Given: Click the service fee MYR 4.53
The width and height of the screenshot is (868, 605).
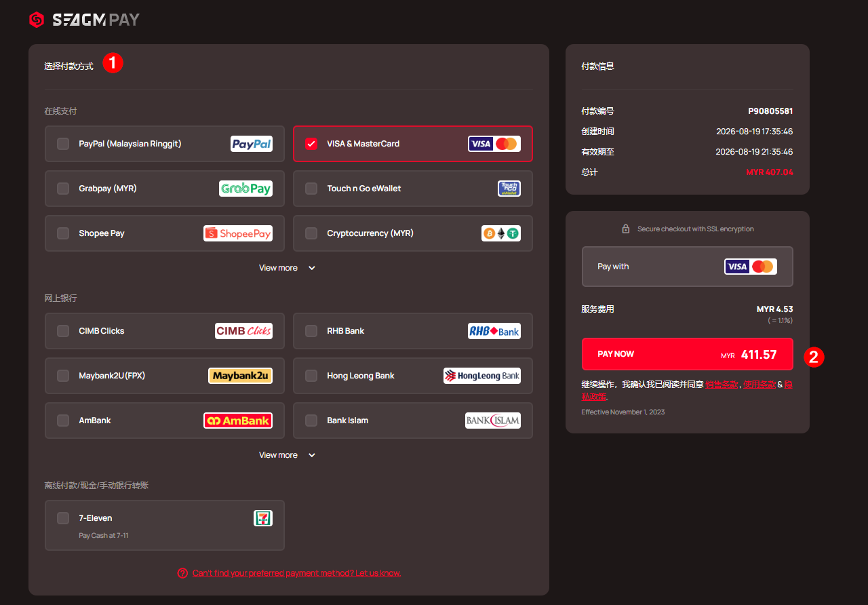Looking at the screenshot, I should coord(774,309).
